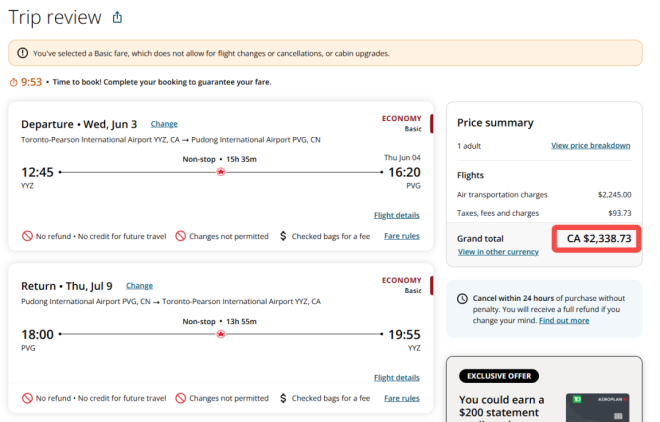Open View price breakdown
The height and width of the screenshot is (422, 660).
pyautogui.click(x=590, y=145)
